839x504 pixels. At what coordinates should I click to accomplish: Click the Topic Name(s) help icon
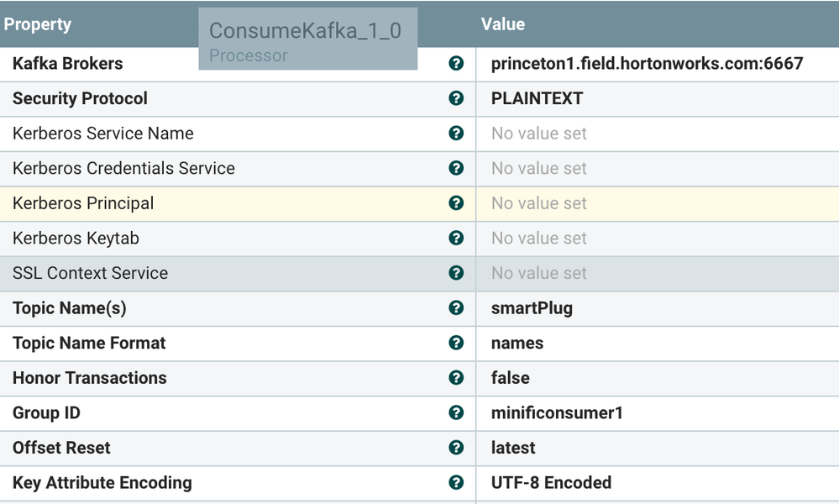pos(456,308)
